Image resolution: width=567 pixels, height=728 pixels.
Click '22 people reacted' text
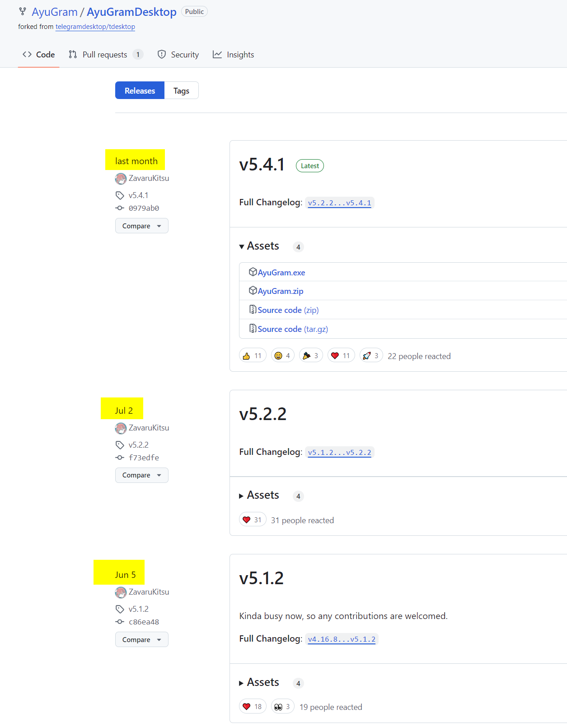[419, 356]
